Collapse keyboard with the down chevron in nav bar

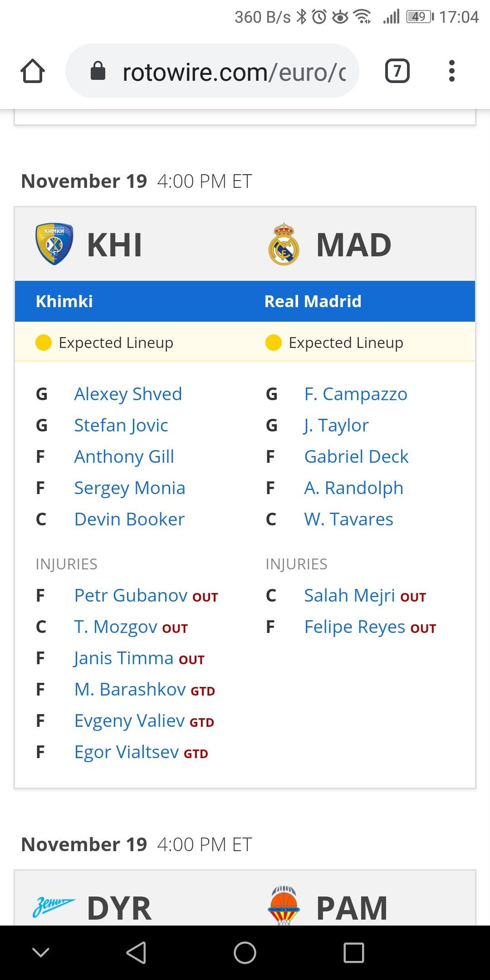coord(41,952)
